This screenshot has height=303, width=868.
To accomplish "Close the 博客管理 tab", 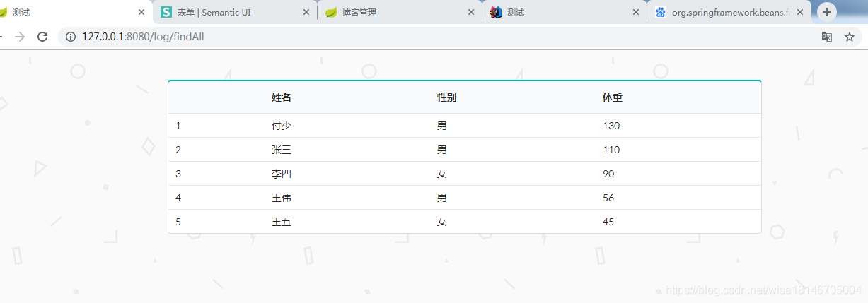I will point(471,13).
